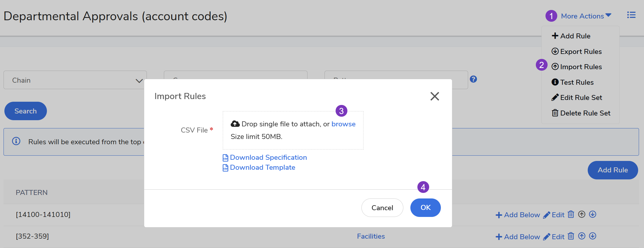Open the Download Specification link

pyautogui.click(x=268, y=157)
